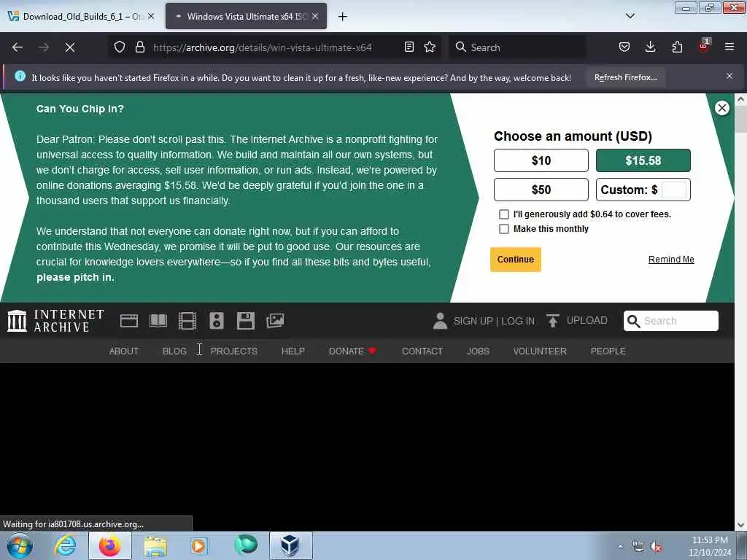Open JOBS nav menu item
This screenshot has height=560, width=747.
(478, 351)
